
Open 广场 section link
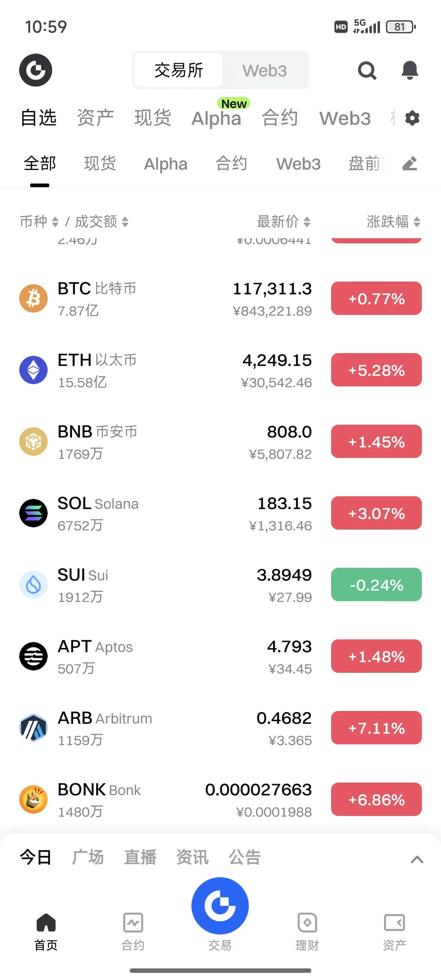tap(88, 857)
